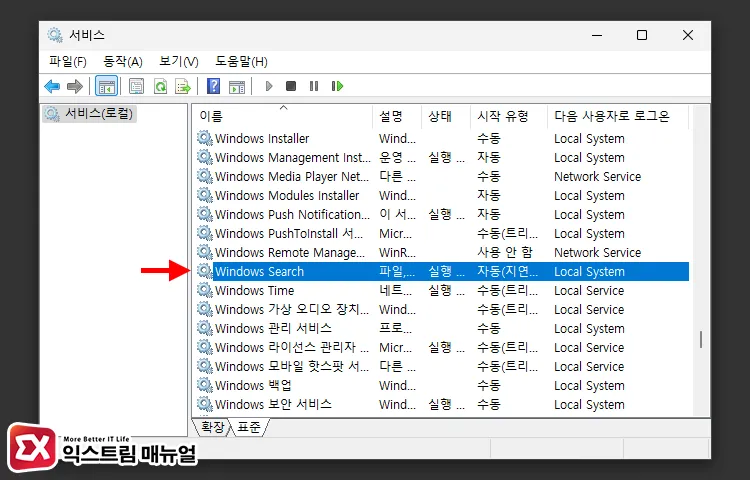The width and height of the screenshot is (750, 480).
Task: Click 사용 안 함 in Windows Remote Manage... row
Action: pyautogui.click(x=505, y=252)
